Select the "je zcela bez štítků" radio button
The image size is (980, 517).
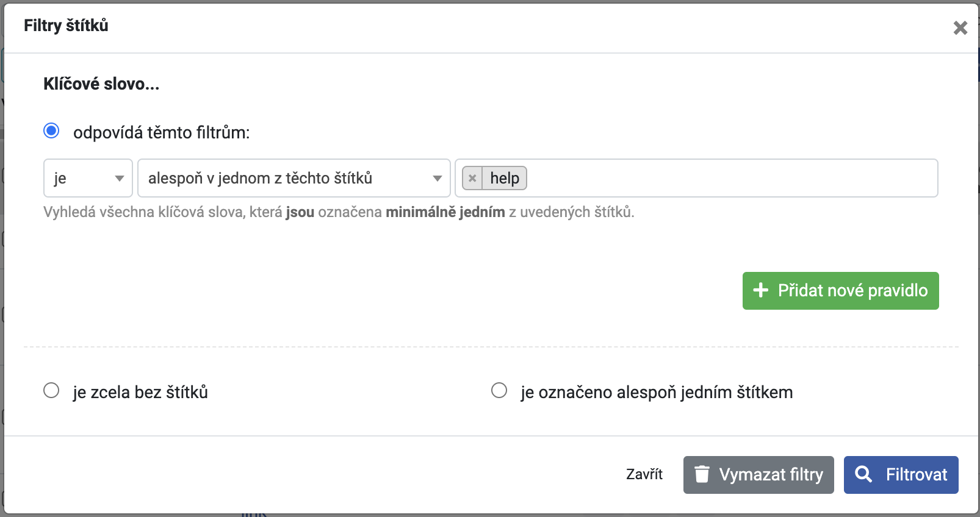[51, 390]
